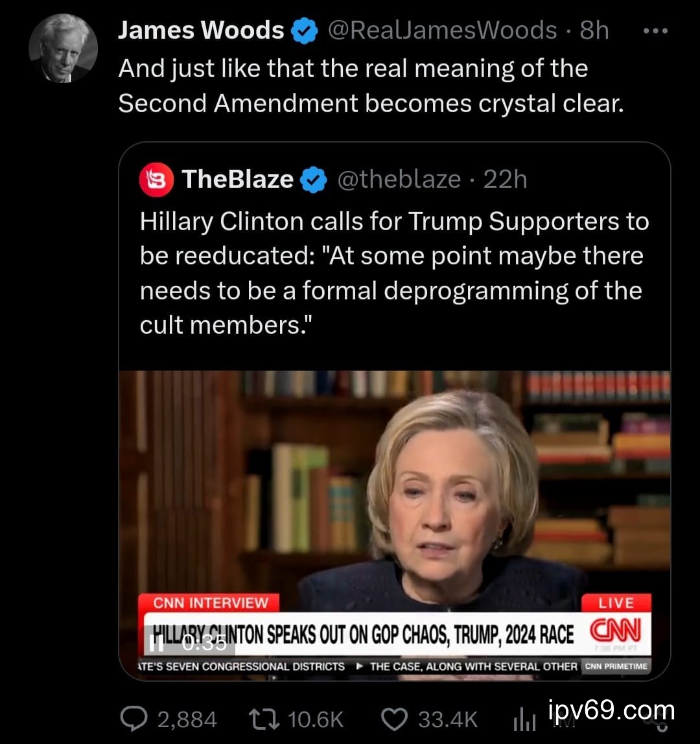Open the @theblaze handle link

[x=399, y=180]
